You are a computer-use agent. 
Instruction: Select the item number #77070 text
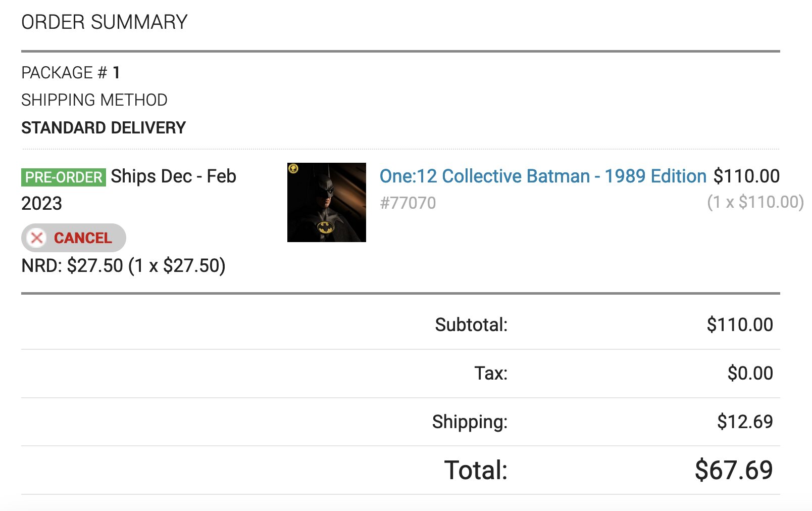[x=408, y=203]
